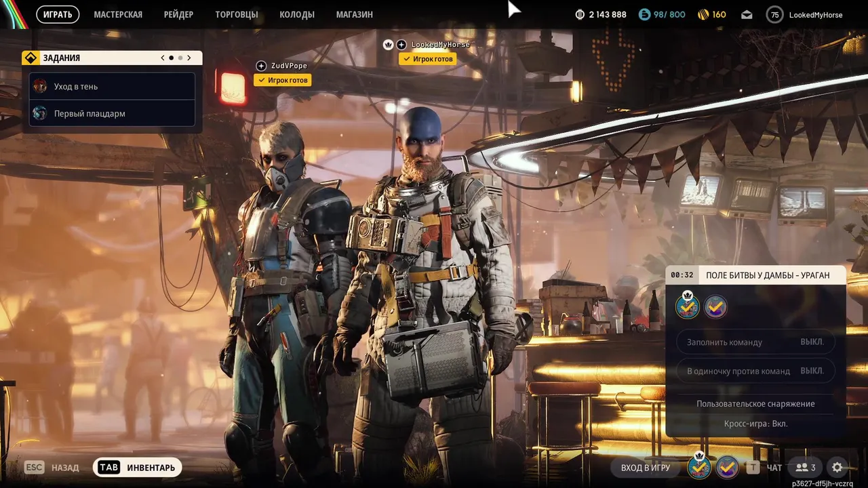Click LookedMyHorse's Игрок готов status
Viewport: 868px width, 488px height.
pyautogui.click(x=427, y=59)
